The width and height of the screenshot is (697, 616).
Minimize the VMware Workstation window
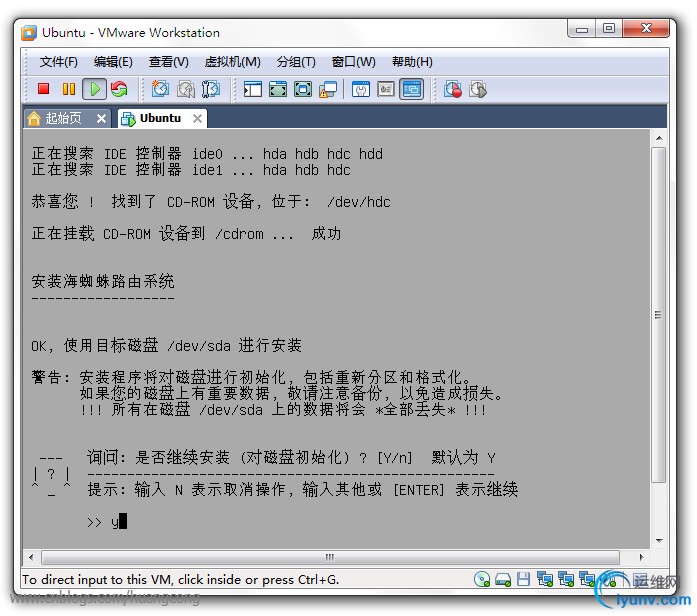581,29
